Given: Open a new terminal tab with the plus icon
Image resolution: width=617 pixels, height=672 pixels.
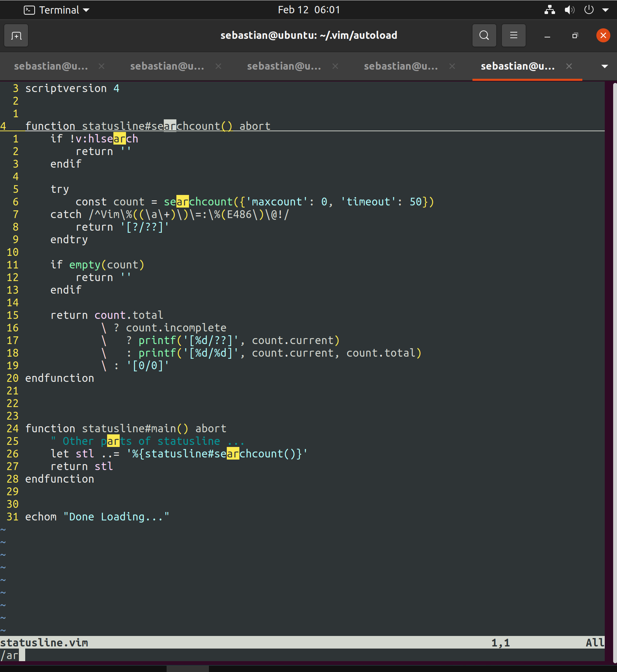Looking at the screenshot, I should [x=16, y=35].
